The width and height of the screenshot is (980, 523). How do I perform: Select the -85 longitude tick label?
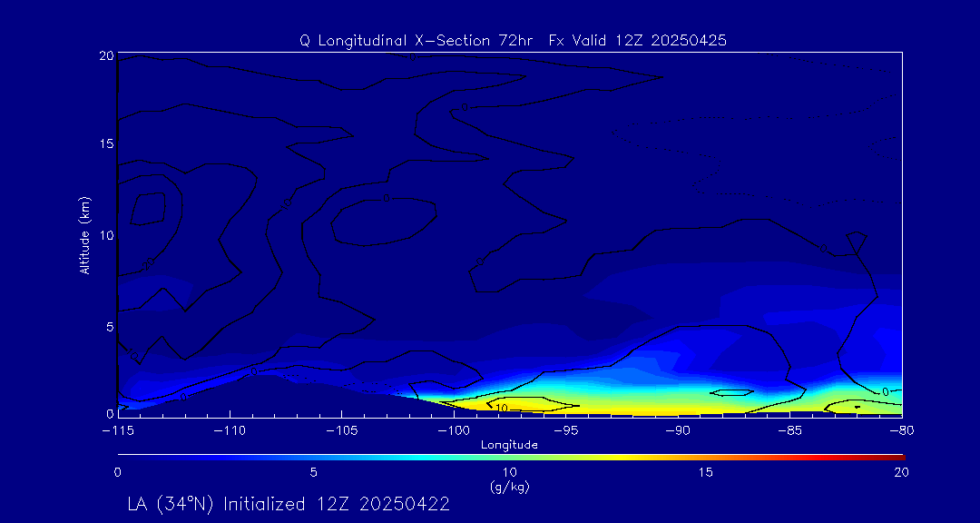790,431
